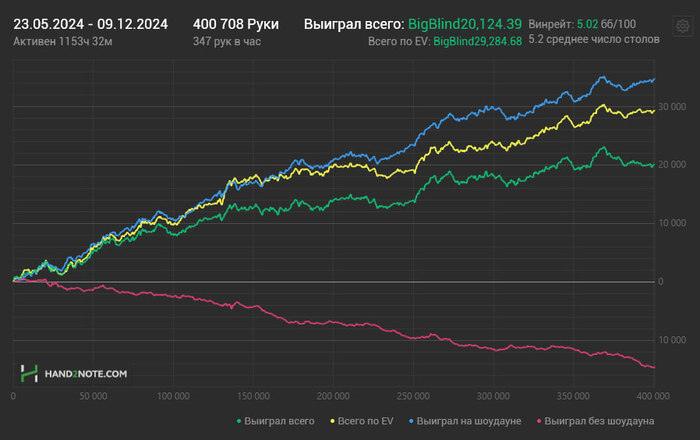Click the '20 000' y-axis label
Screen dimensions: 700x440
672,165
